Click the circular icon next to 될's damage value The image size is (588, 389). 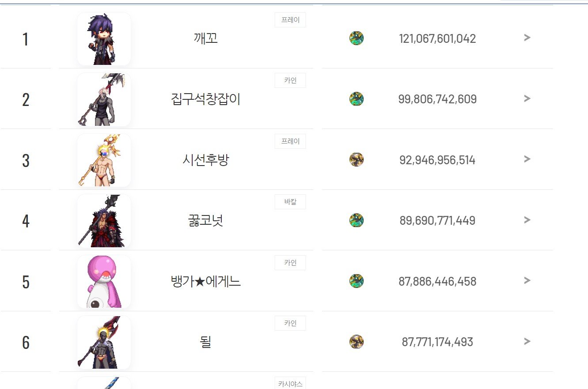tap(357, 341)
